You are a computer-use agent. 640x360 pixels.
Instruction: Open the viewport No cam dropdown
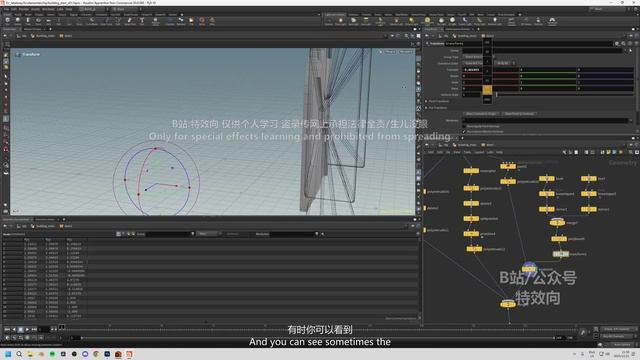(406, 52)
